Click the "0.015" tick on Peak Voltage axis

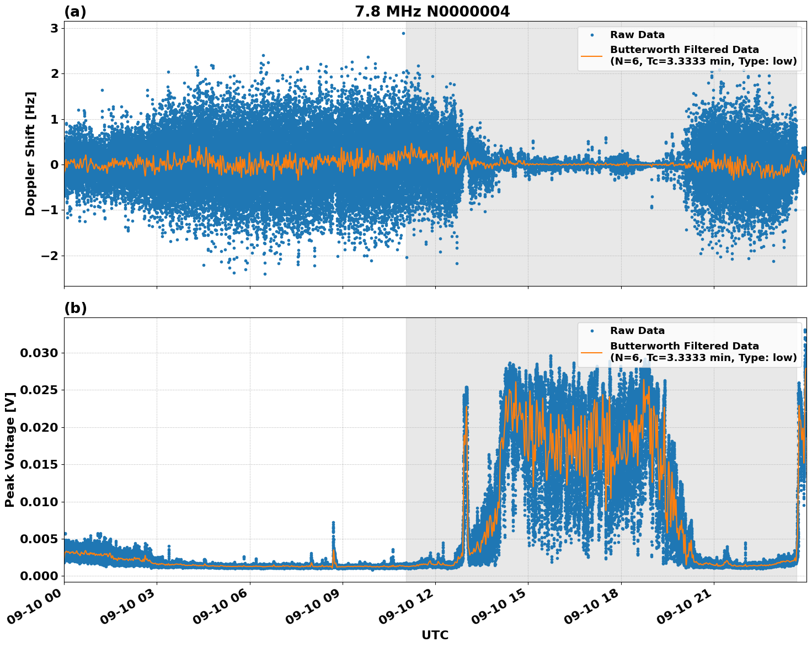tap(39, 464)
